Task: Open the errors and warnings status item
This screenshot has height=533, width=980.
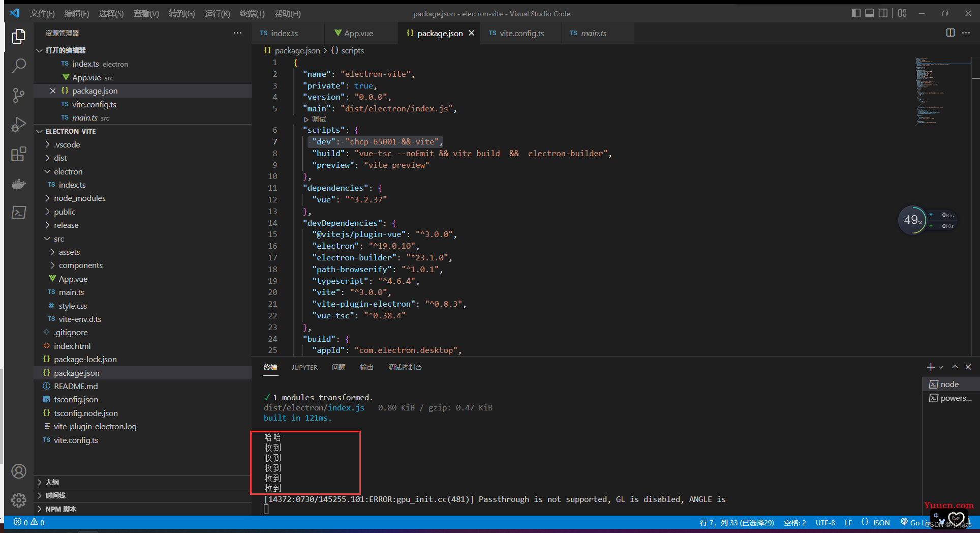Action: (29, 522)
